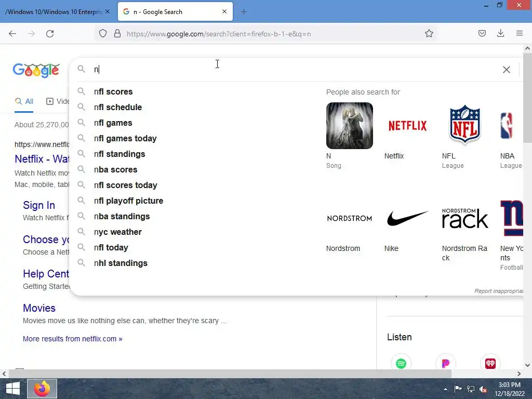Show hidden system tray icons
532x399 pixels.
(x=445, y=389)
